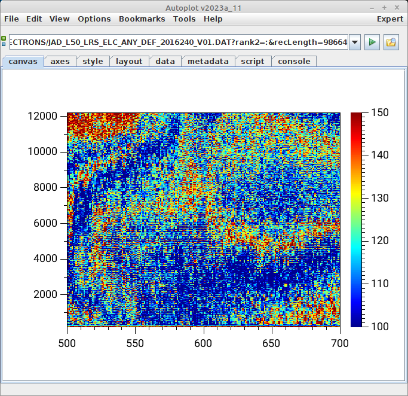
Task: Expand the address bar history dropdown
Action: coord(355,42)
